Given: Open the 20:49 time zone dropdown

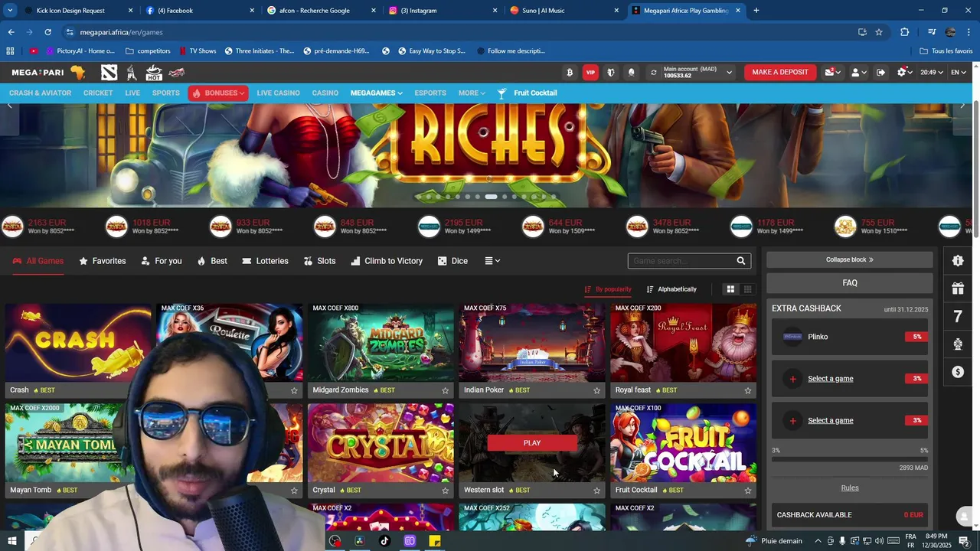Looking at the screenshot, I should pyautogui.click(x=932, y=72).
